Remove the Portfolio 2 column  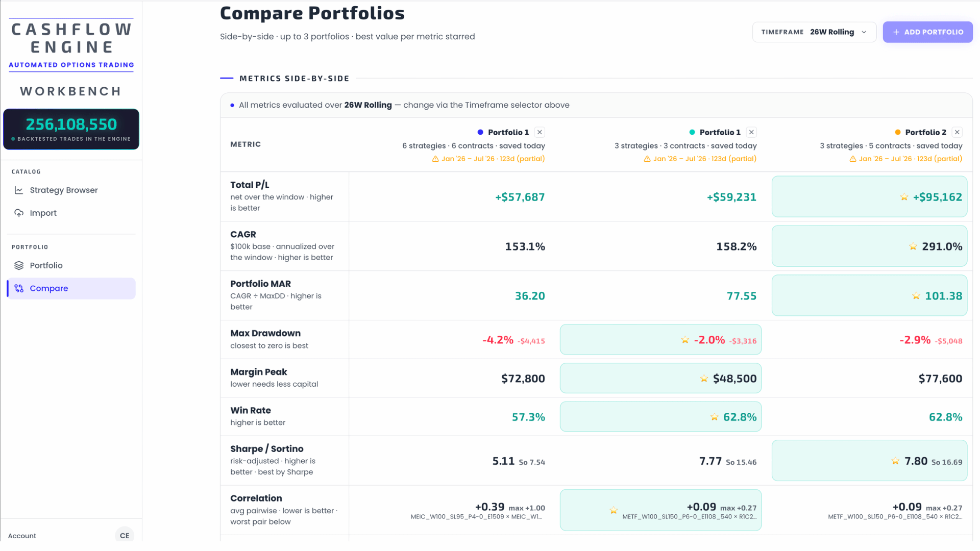957,132
